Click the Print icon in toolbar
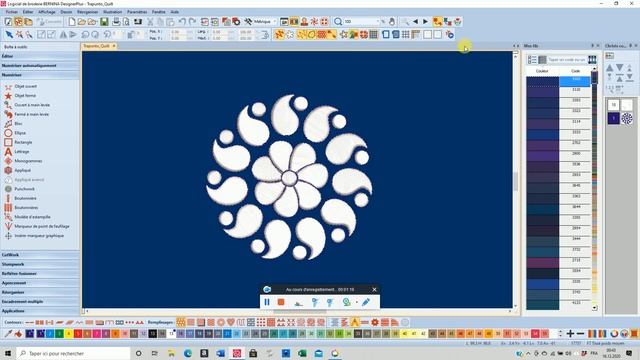640x360 pixels. tap(116, 22)
